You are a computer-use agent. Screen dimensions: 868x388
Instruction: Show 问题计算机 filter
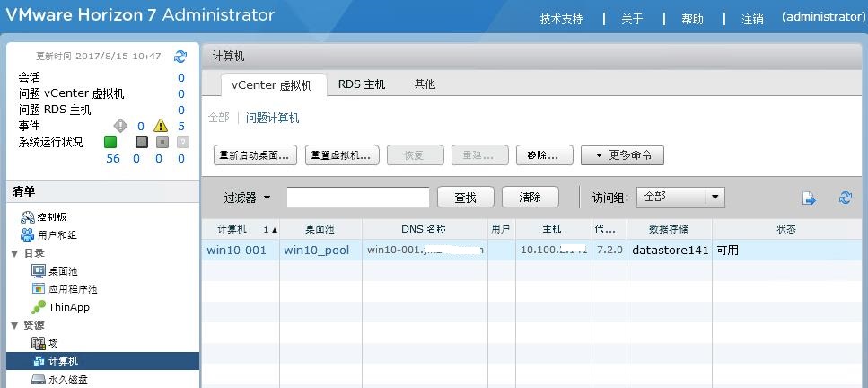coord(272,118)
